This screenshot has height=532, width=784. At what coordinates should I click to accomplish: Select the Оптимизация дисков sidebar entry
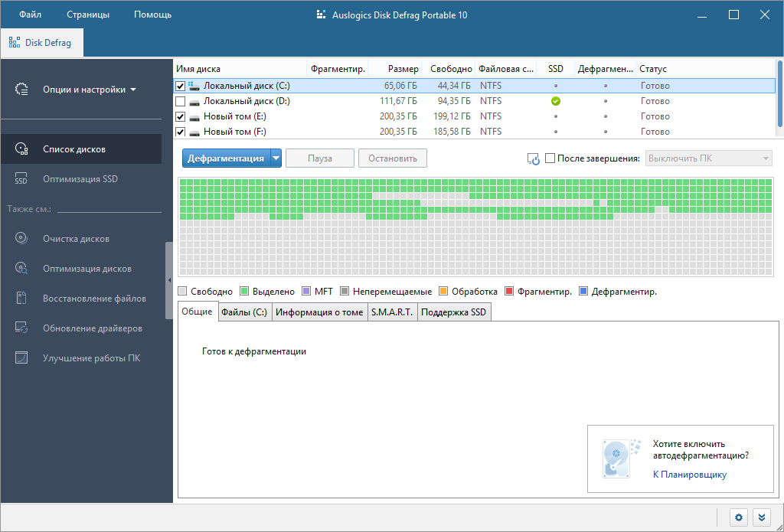tap(81, 269)
